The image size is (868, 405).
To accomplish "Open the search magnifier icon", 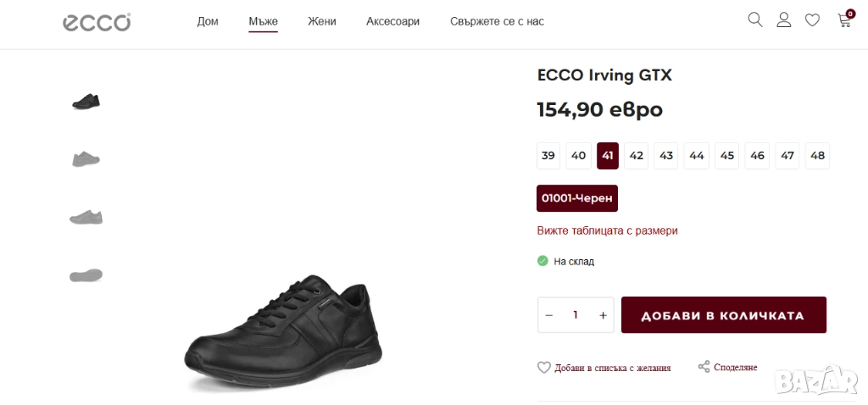I will [754, 19].
